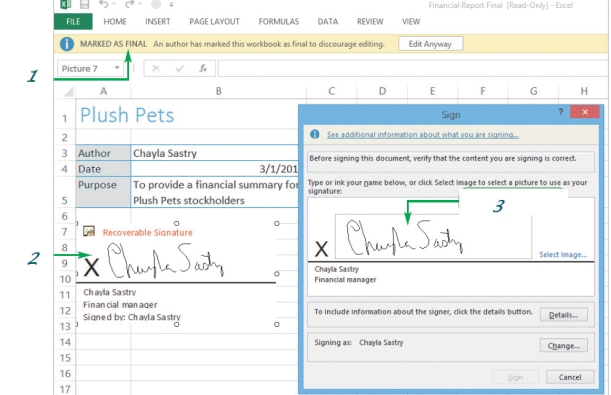
Task: Click the handwritten signature image in worksheet
Action: click(x=165, y=260)
